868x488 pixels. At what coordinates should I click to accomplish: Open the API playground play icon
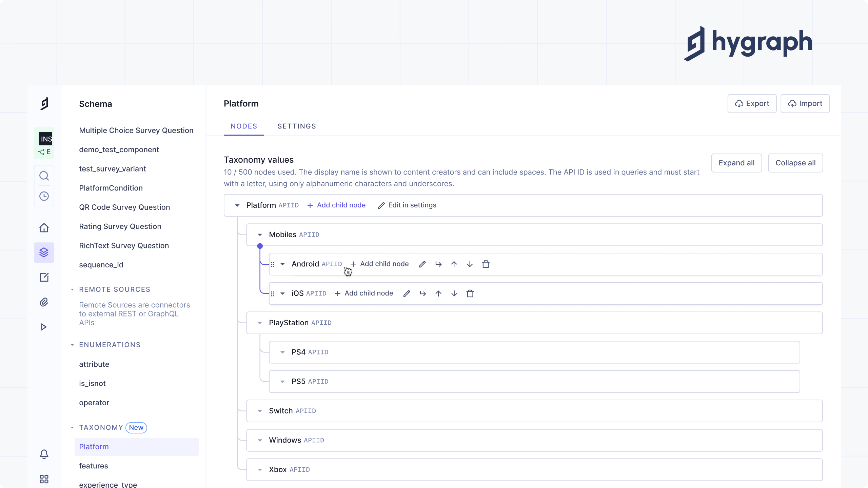(44, 327)
